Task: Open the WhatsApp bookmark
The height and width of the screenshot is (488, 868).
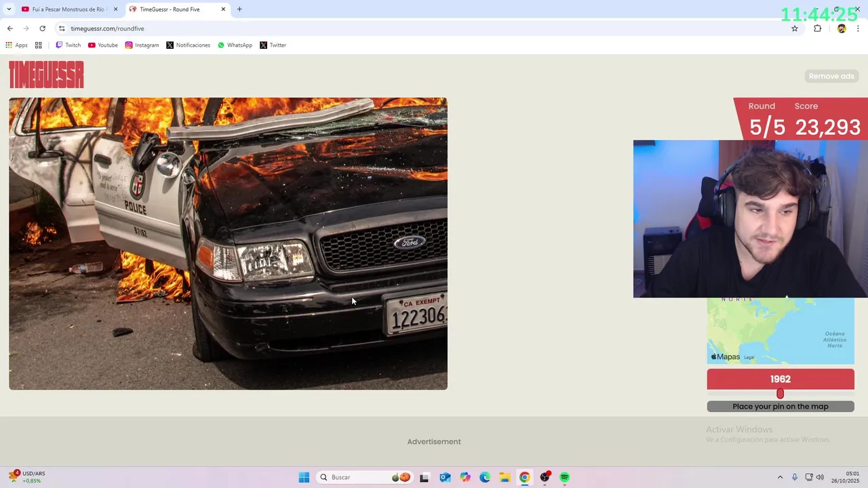Action: [x=235, y=45]
